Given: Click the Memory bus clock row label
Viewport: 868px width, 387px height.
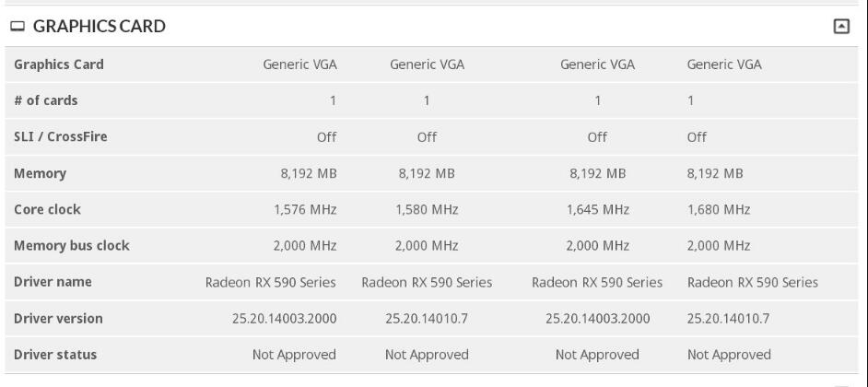Looking at the screenshot, I should click(72, 246).
